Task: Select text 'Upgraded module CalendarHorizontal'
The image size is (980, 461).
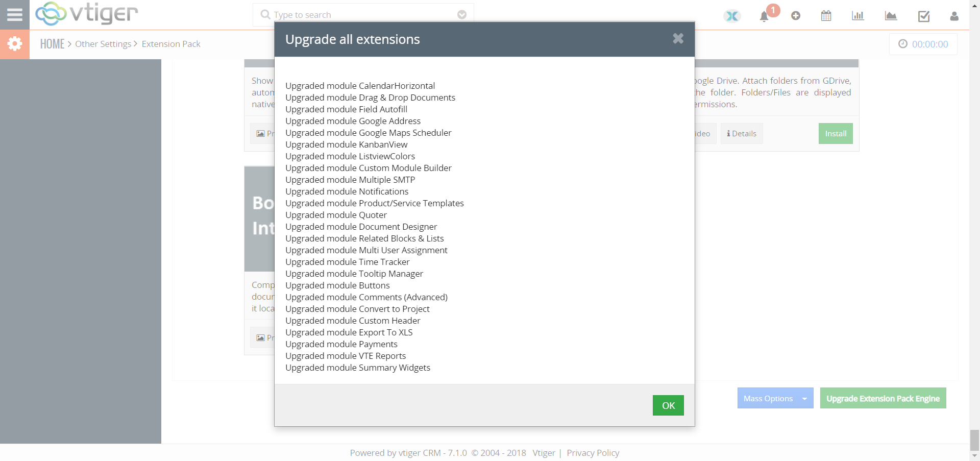Action: 360,86
